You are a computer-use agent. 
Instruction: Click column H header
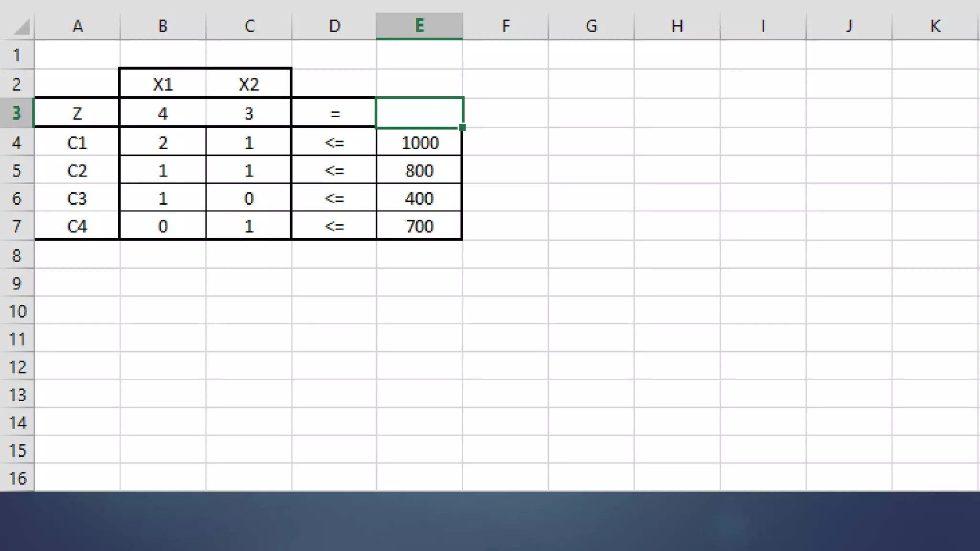[677, 26]
